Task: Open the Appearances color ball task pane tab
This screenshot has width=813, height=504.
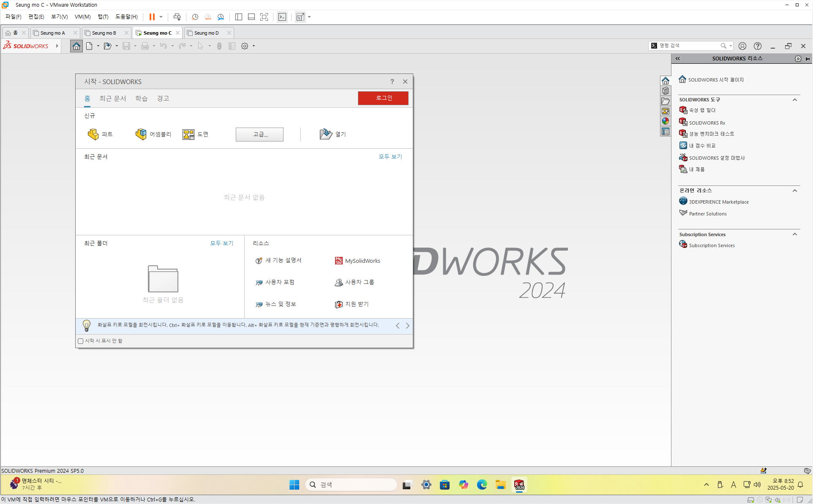Action: [666, 121]
